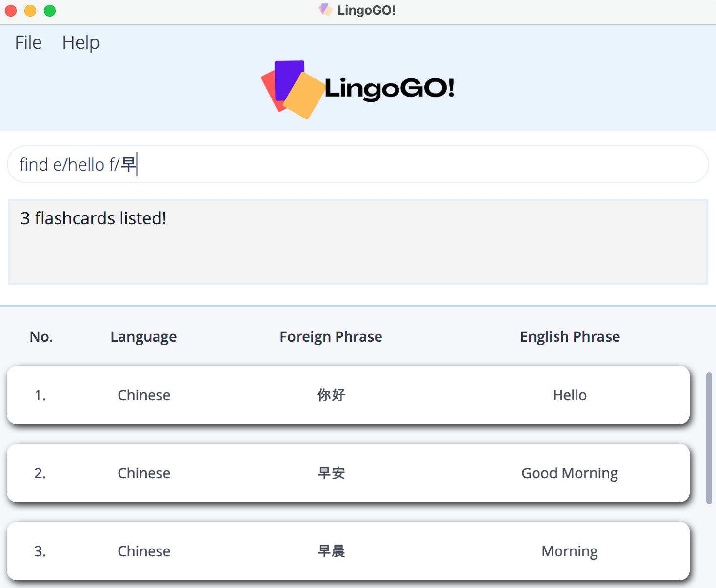Click 'Chinese' in the 早晨 flashcard row

coord(144,551)
